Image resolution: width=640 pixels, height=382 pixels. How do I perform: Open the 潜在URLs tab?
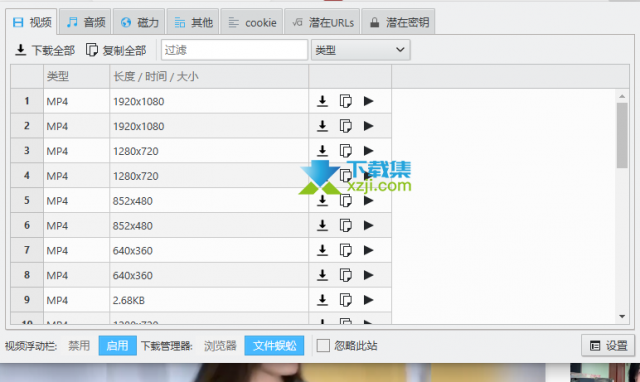pyautogui.click(x=322, y=22)
